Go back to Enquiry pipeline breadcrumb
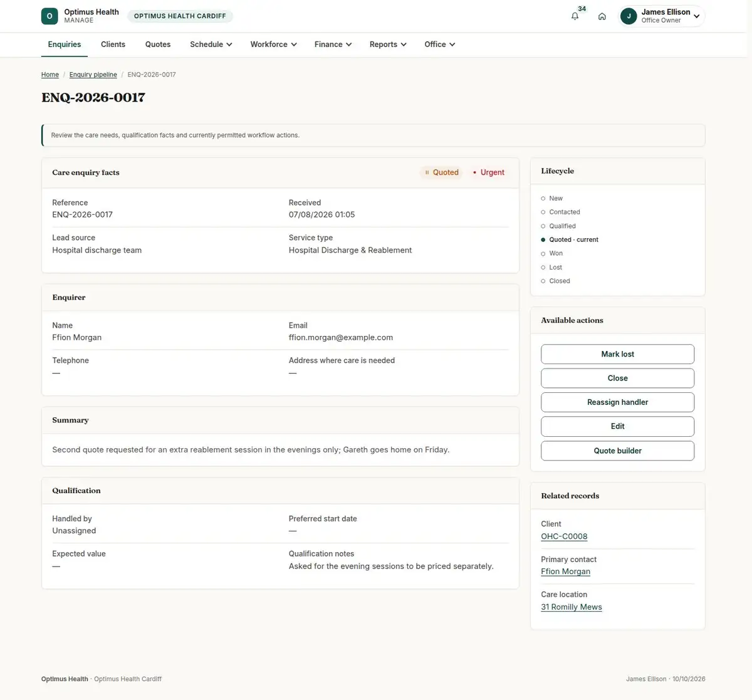 click(93, 75)
